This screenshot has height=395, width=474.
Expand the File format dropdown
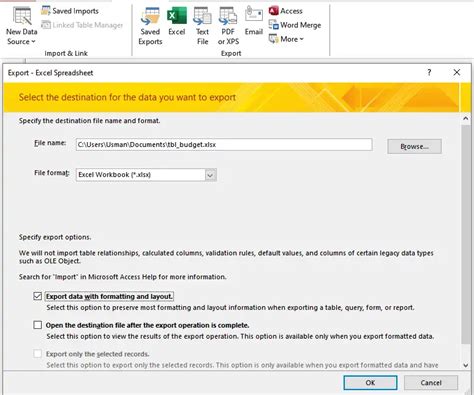coord(210,175)
